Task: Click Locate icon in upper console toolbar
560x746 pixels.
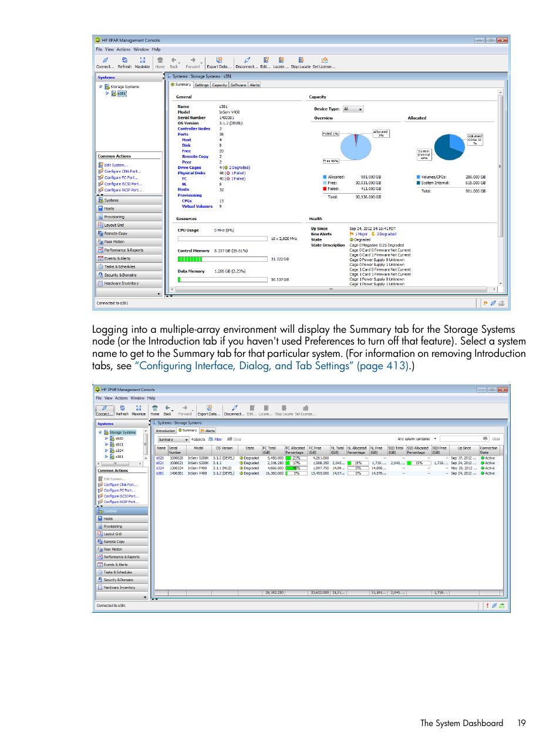Action: click(x=281, y=60)
